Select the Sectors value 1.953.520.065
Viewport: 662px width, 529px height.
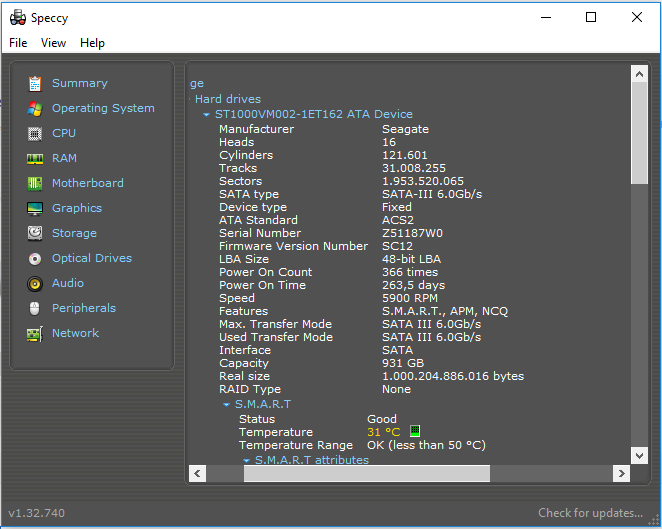pos(423,181)
